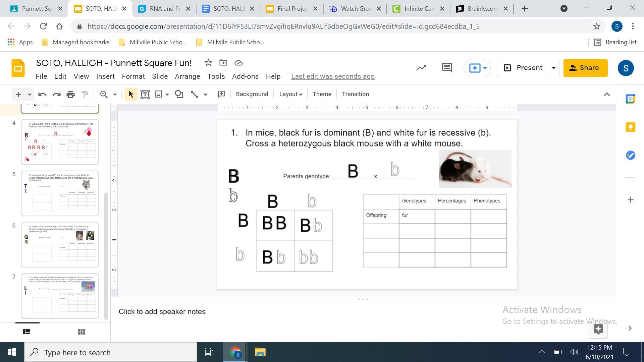Open comment history icon
Viewport: 644px width, 362px height.
pos(447,68)
